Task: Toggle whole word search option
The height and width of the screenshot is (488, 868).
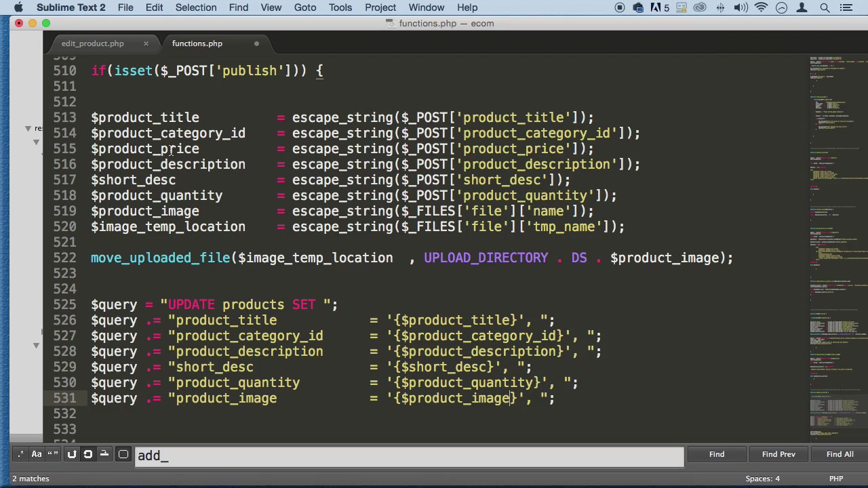Action: pos(53,454)
